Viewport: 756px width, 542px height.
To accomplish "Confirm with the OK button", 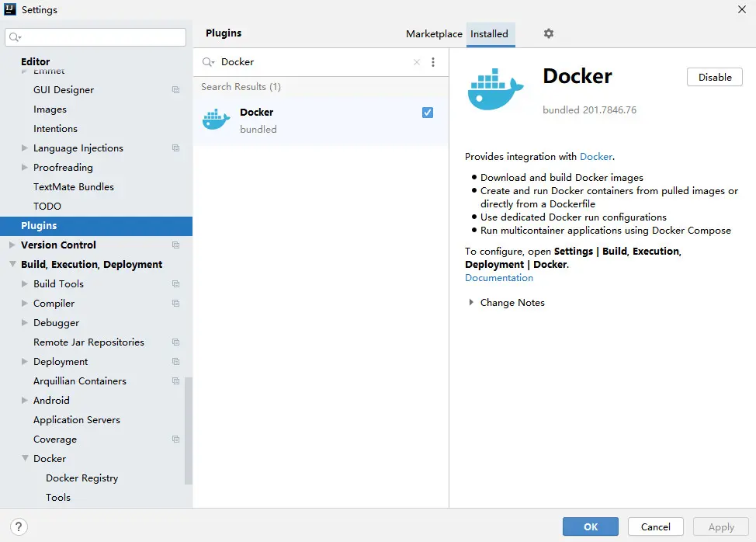I will [590, 526].
